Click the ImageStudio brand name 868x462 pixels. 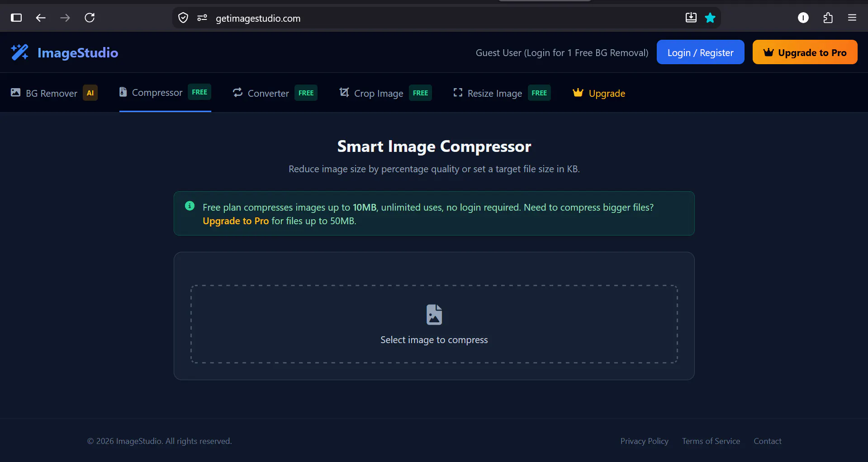click(x=78, y=53)
